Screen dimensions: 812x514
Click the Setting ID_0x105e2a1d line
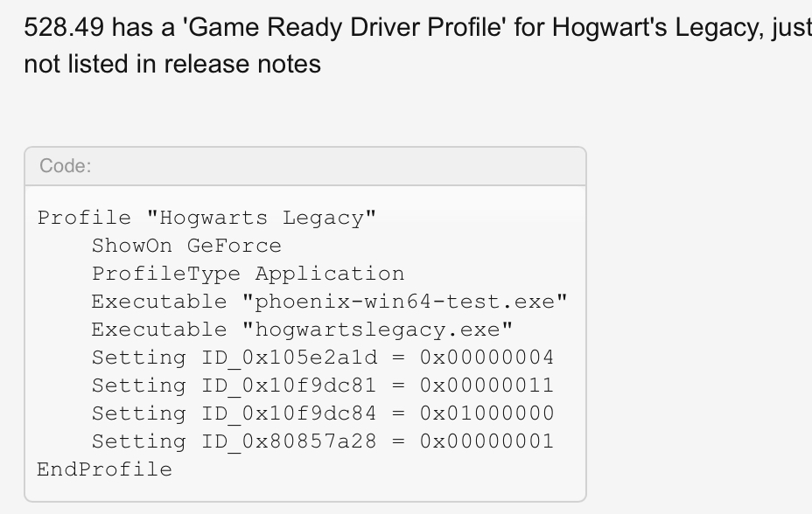coord(323,358)
